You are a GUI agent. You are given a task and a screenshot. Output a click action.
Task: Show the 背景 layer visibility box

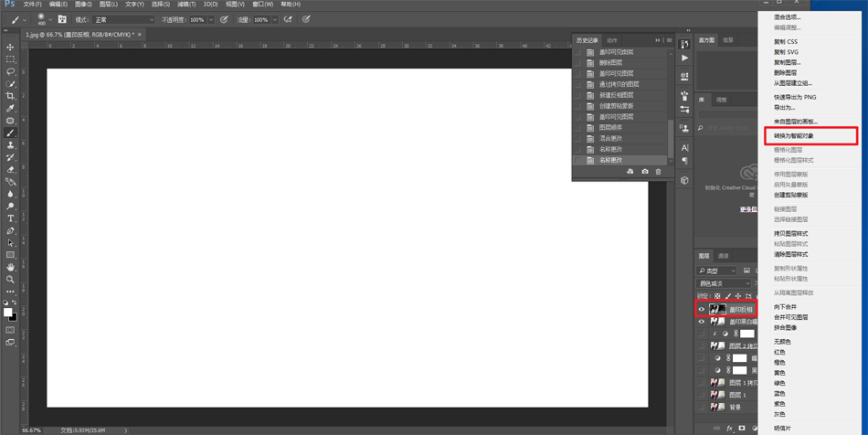point(702,407)
